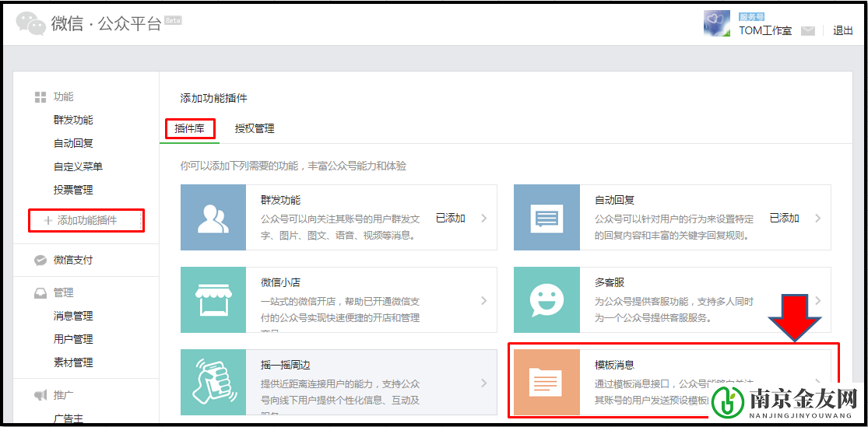Screen dimensions: 868x427
Task: Open 群发功能 in the left sidebar
Action: (73, 120)
